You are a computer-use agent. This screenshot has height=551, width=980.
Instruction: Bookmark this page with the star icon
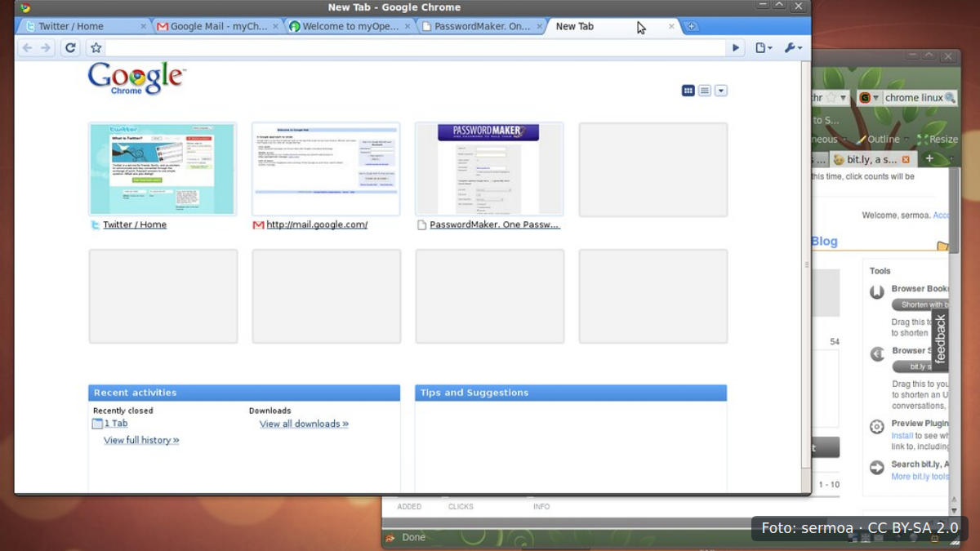point(96,48)
